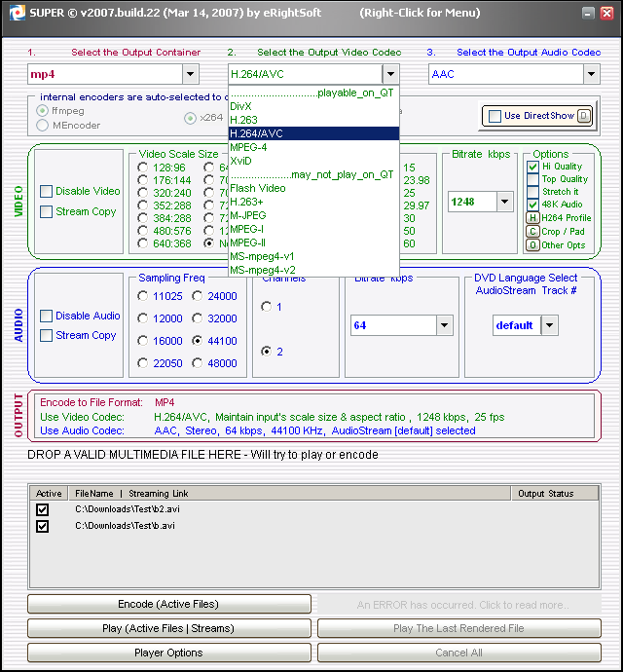Screen dimensions: 623x672
Task: Choose H.264/AVC highlighted codec entry
Action: 314,133
